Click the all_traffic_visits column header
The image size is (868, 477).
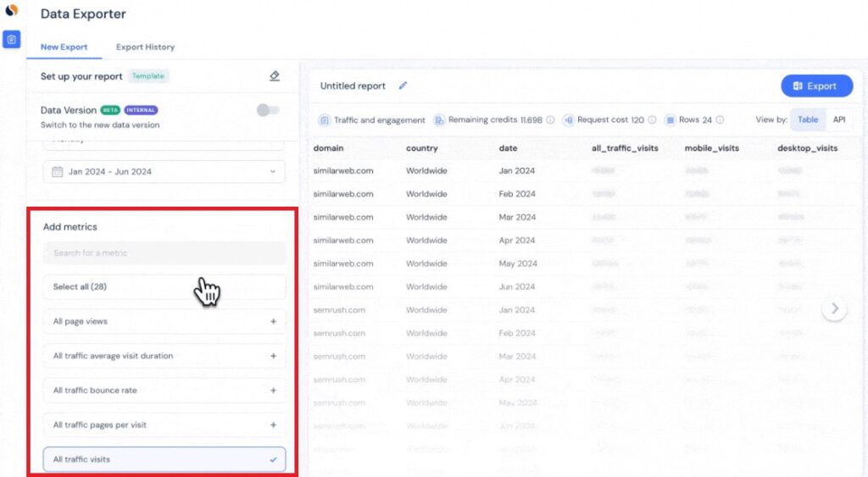(x=625, y=148)
